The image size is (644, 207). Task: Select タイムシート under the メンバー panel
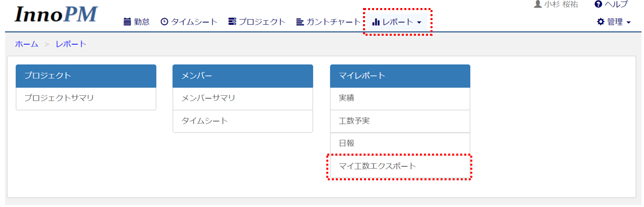204,121
